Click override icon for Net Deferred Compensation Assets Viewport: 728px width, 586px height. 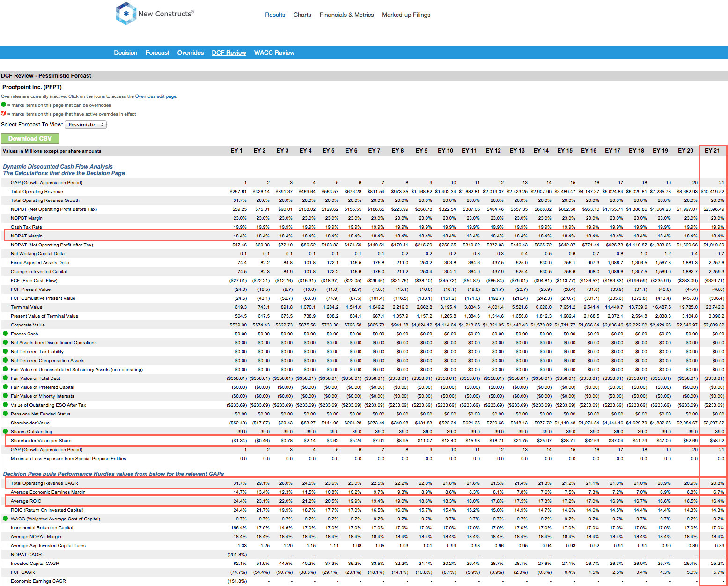pos(6,360)
